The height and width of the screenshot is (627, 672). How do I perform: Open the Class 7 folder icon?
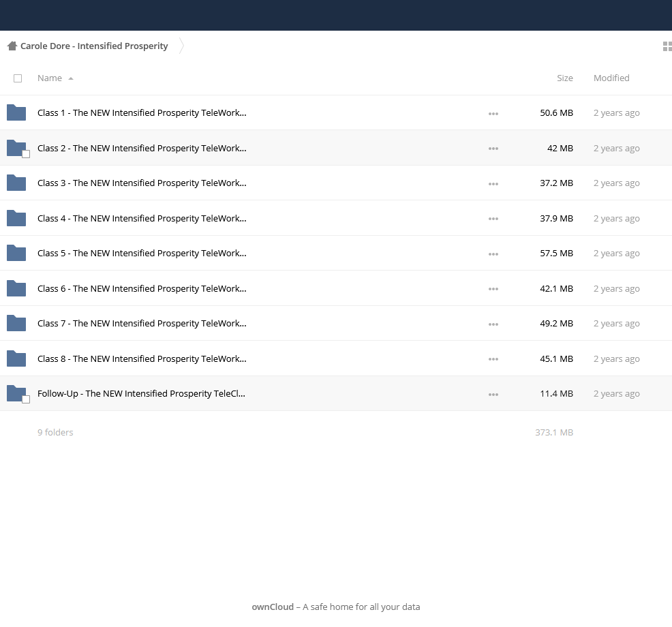(x=16, y=323)
